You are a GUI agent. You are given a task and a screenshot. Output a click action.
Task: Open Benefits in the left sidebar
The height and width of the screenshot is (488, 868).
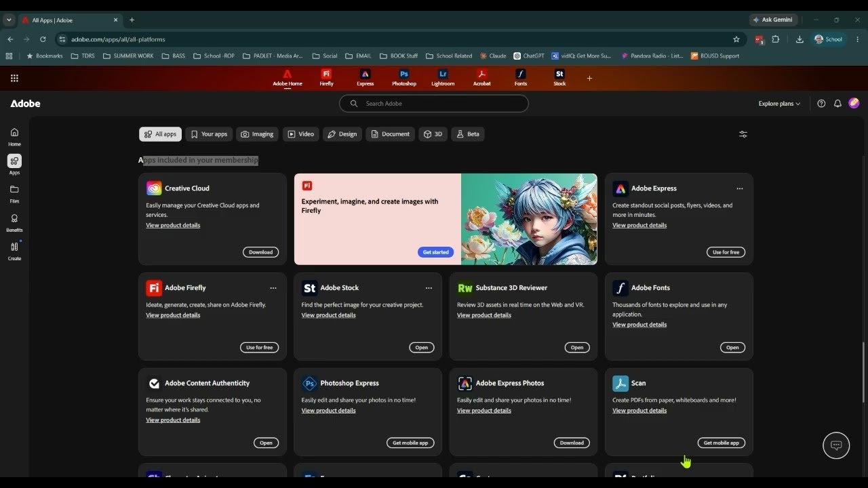pyautogui.click(x=14, y=222)
